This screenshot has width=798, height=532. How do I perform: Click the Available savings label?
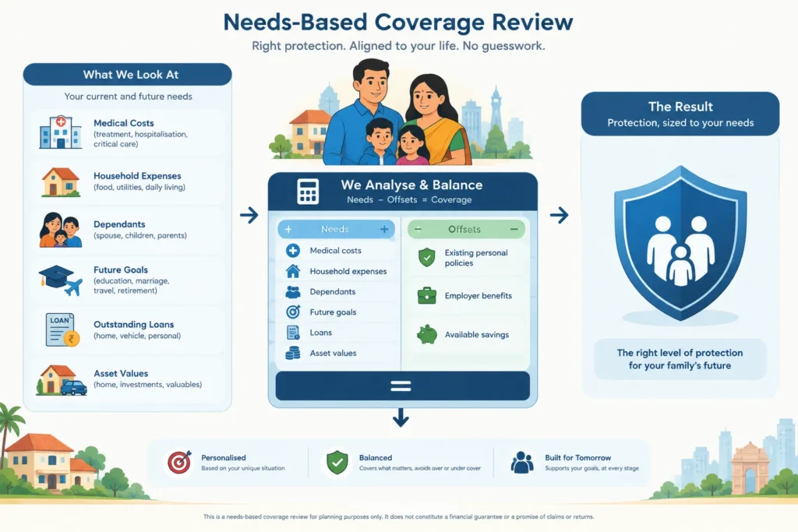pos(477,335)
